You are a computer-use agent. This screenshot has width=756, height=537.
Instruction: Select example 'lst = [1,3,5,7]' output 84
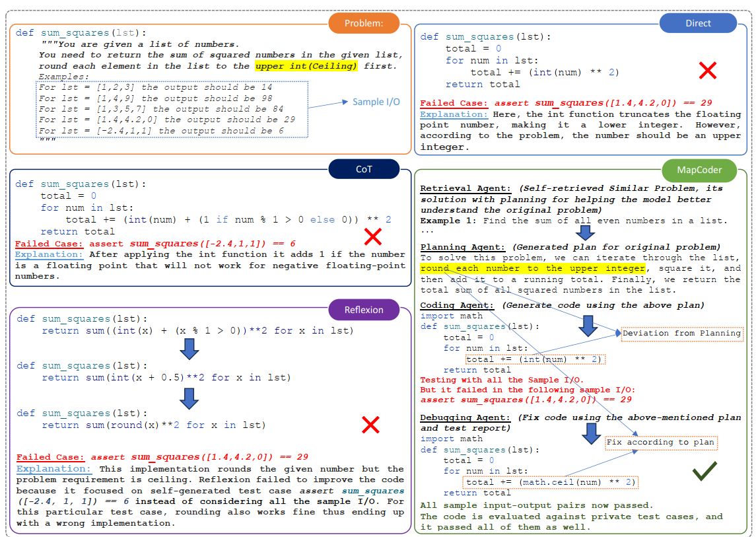click(161, 109)
